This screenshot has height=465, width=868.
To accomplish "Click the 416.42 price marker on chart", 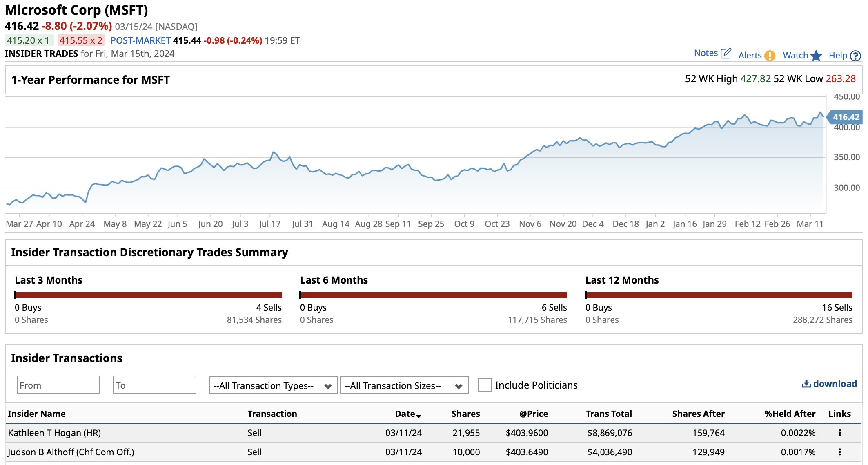I will point(845,117).
